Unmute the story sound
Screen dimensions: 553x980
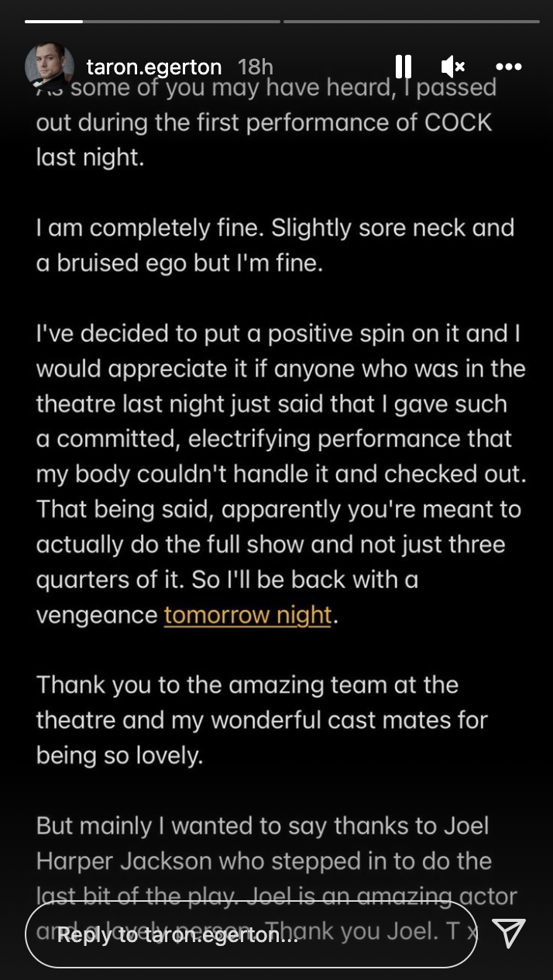click(x=453, y=67)
